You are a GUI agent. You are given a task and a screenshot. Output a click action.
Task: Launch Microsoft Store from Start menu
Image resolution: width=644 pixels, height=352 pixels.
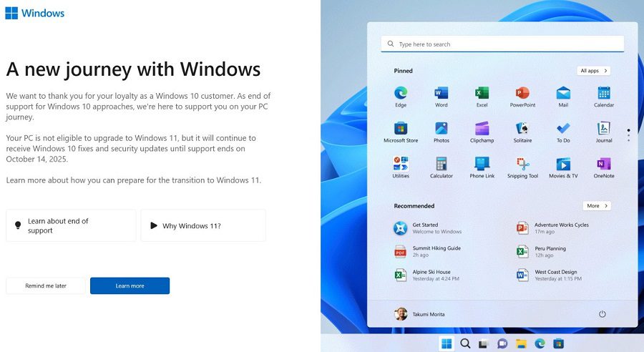click(401, 132)
